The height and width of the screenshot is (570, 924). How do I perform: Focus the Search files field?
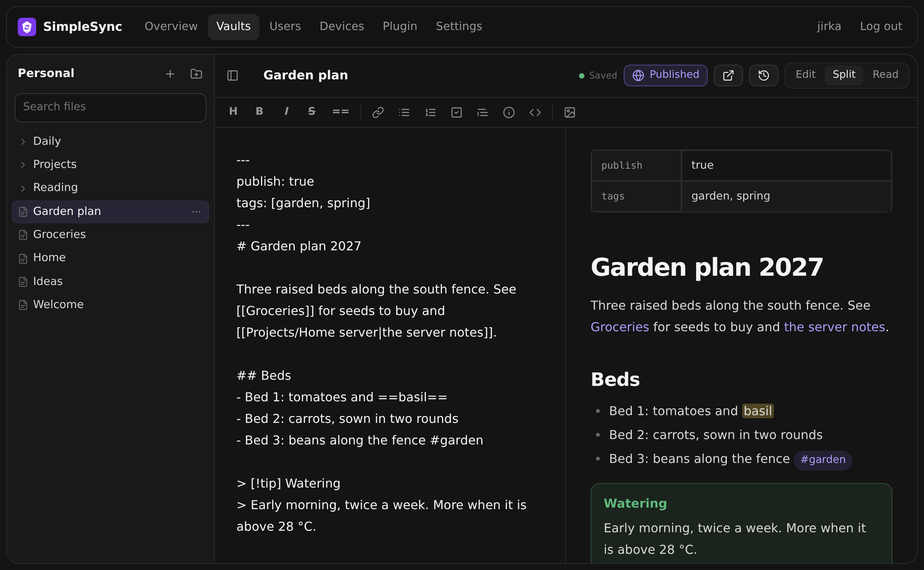pyautogui.click(x=110, y=108)
